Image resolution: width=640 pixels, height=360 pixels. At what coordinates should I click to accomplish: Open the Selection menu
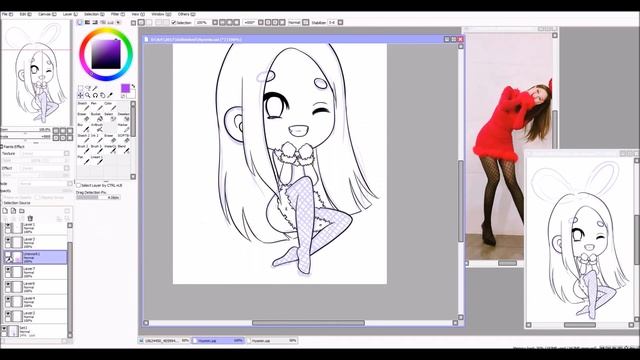(94, 14)
